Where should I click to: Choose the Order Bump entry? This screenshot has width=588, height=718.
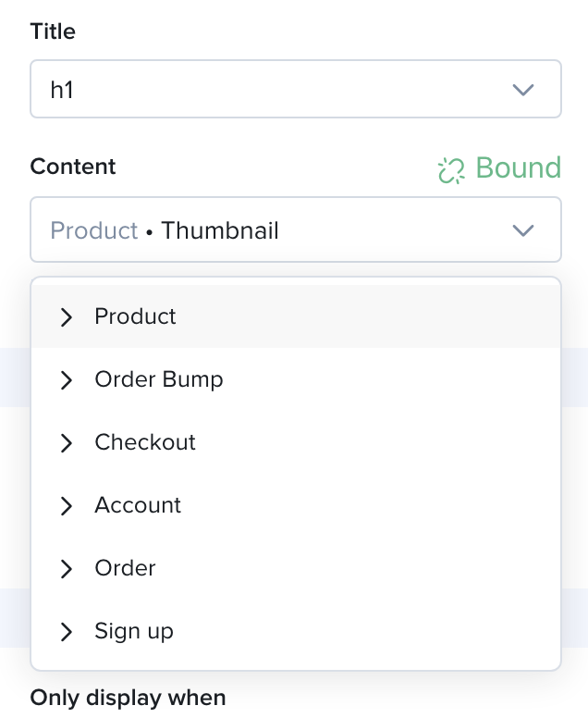[x=296, y=379]
